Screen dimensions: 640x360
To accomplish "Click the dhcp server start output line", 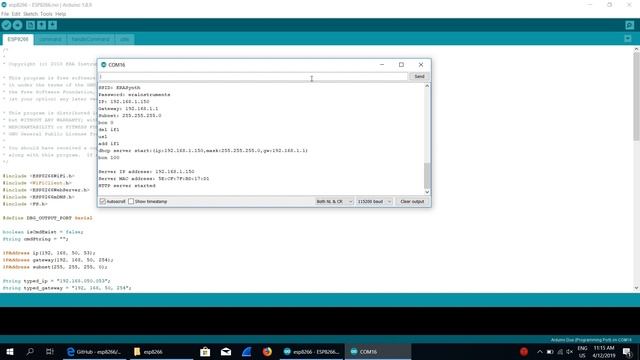I will click(203, 151).
